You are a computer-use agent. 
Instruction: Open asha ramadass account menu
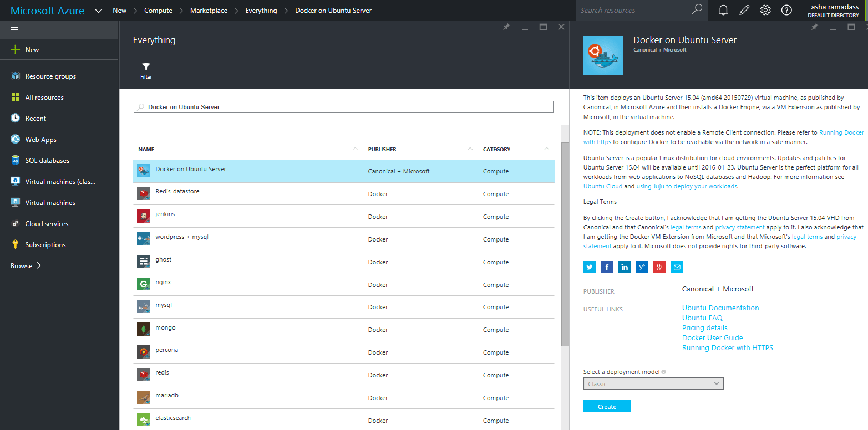[x=833, y=11]
